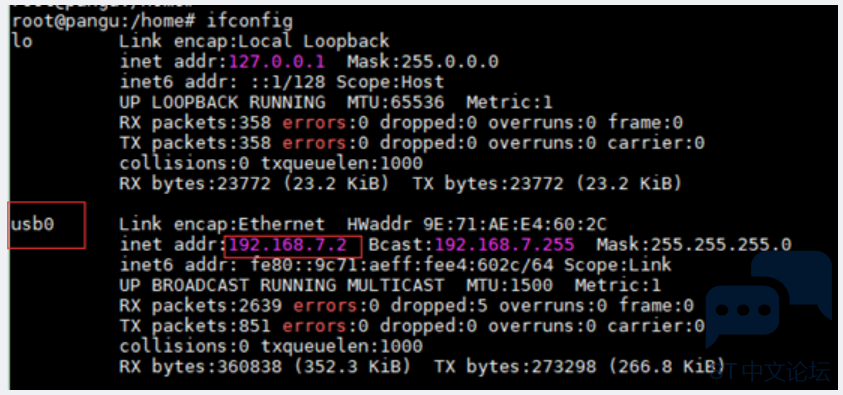Click the MTU:65536 value
843x395 pixels.
coord(396,102)
